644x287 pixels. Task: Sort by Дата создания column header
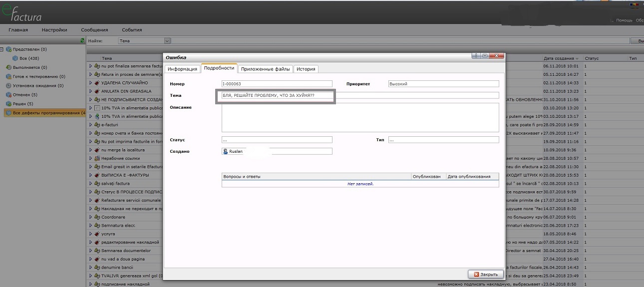563,58
